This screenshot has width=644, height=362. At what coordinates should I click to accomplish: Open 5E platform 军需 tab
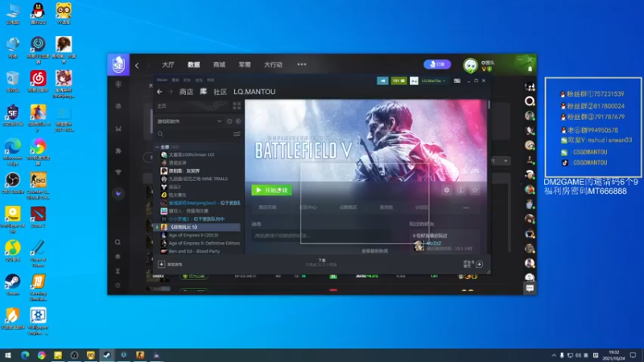pos(245,64)
